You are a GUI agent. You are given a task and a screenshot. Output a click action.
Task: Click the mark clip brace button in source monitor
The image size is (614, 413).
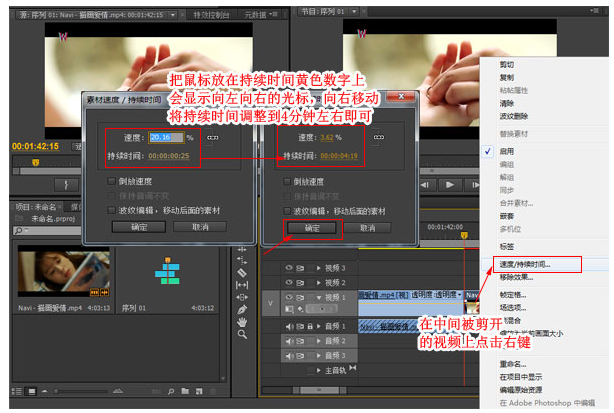(66, 185)
